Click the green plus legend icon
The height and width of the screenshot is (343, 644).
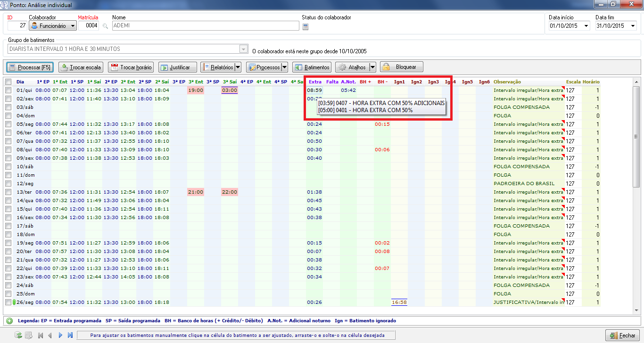pos(9,320)
